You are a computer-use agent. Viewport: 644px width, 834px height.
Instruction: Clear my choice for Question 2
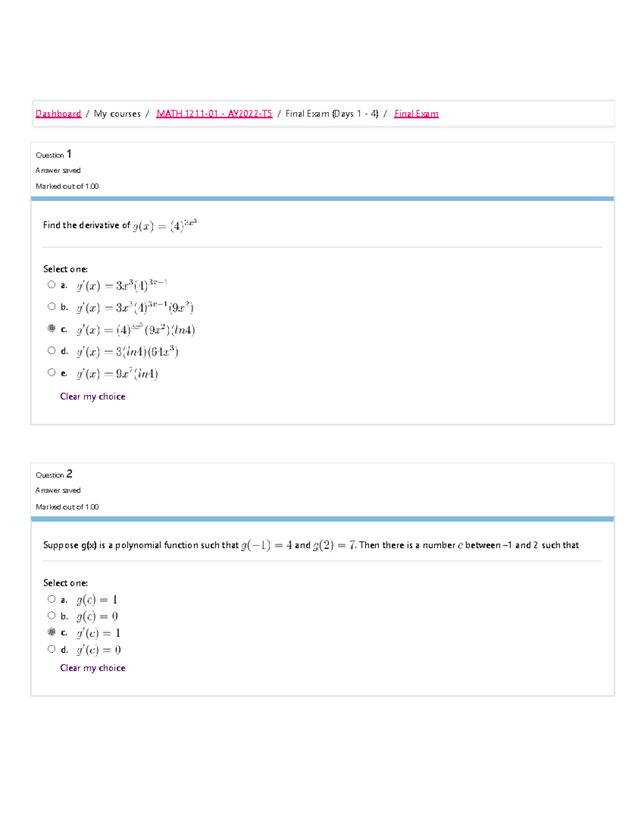[92, 668]
